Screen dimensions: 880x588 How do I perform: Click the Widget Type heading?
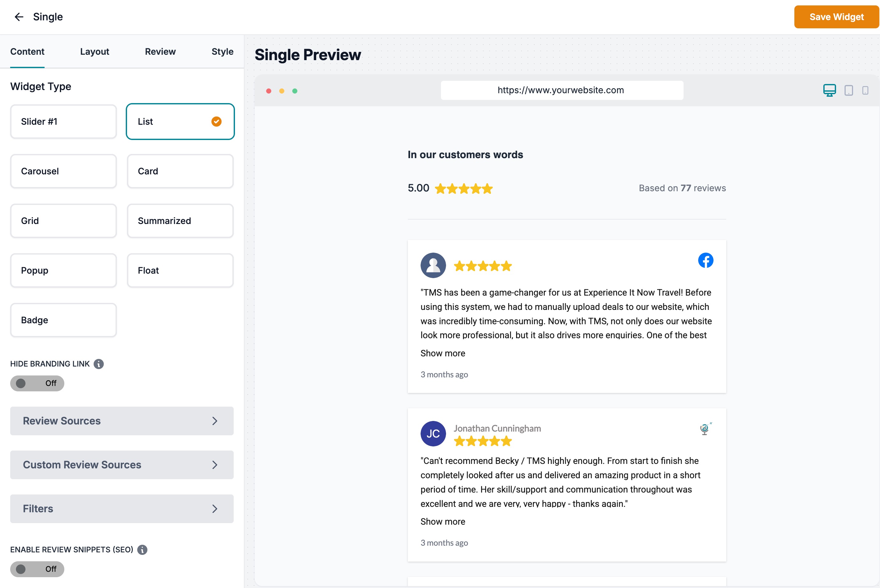40,86
